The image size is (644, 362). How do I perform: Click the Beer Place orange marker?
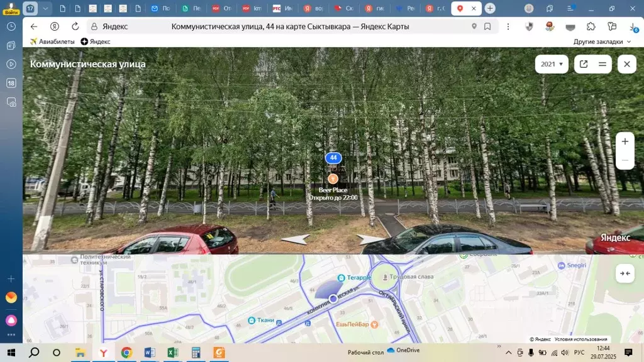(x=333, y=178)
